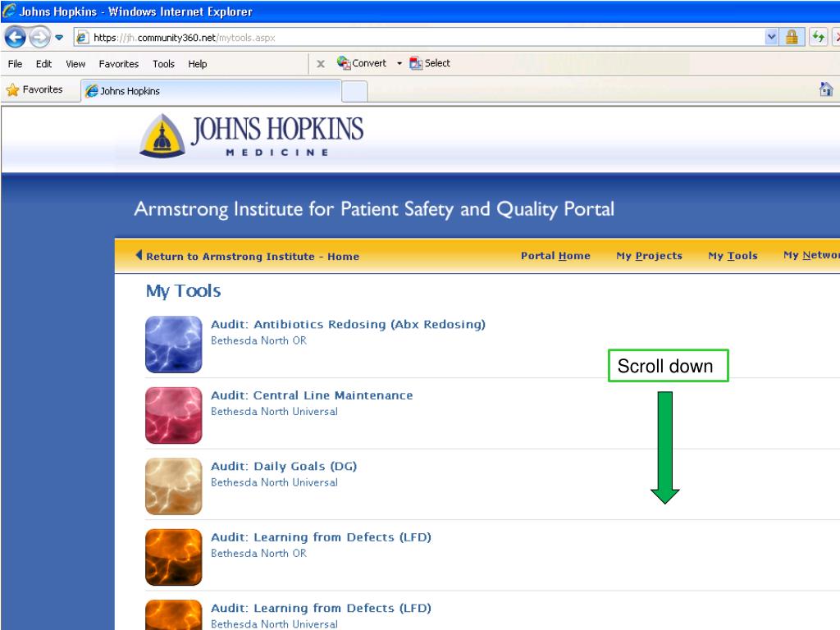Click pink Central Line Maintenance thumbnail
The image size is (840, 630).
coord(174,415)
